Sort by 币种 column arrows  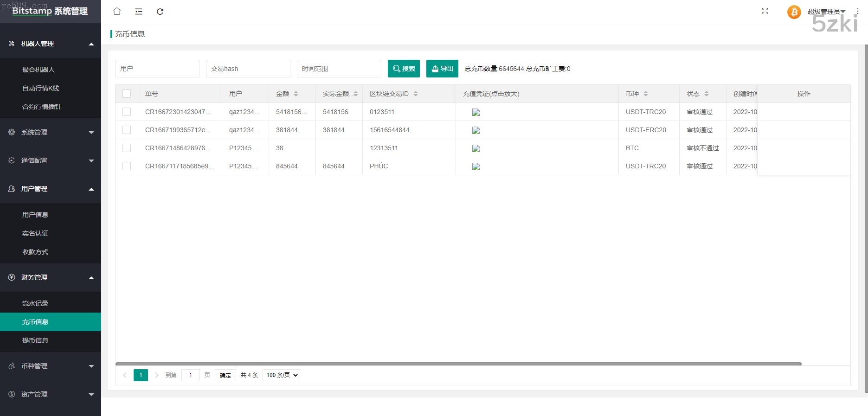tap(646, 94)
